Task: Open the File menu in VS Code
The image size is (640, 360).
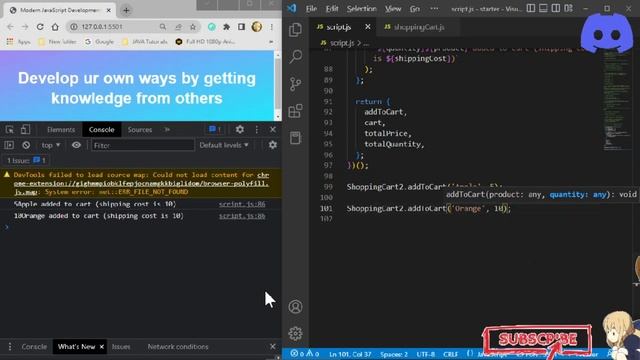Action: point(311,9)
